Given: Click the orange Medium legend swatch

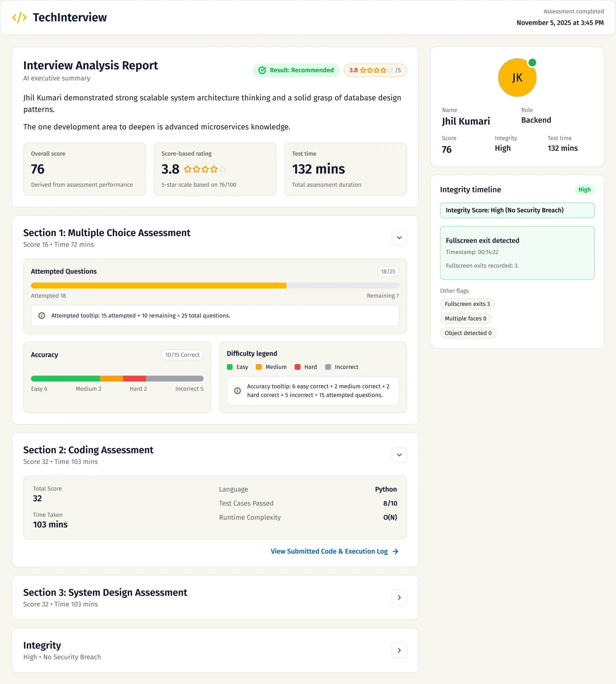Looking at the screenshot, I should pyautogui.click(x=258, y=367).
